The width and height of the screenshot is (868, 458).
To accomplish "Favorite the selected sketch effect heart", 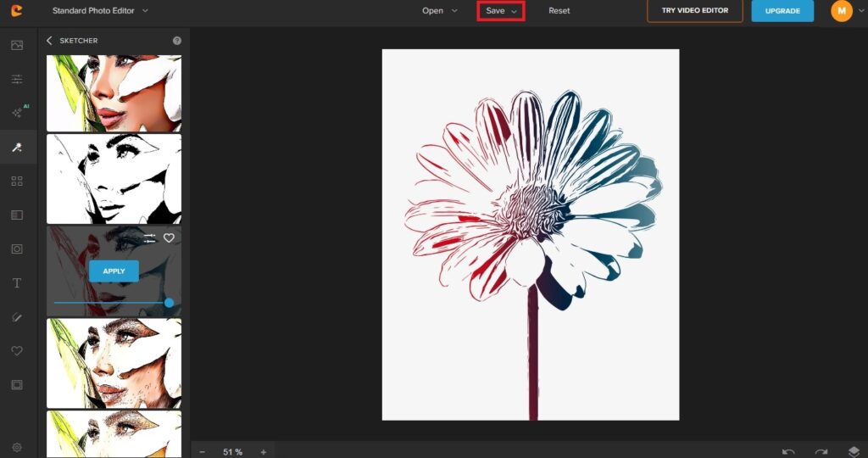I will [x=169, y=237].
